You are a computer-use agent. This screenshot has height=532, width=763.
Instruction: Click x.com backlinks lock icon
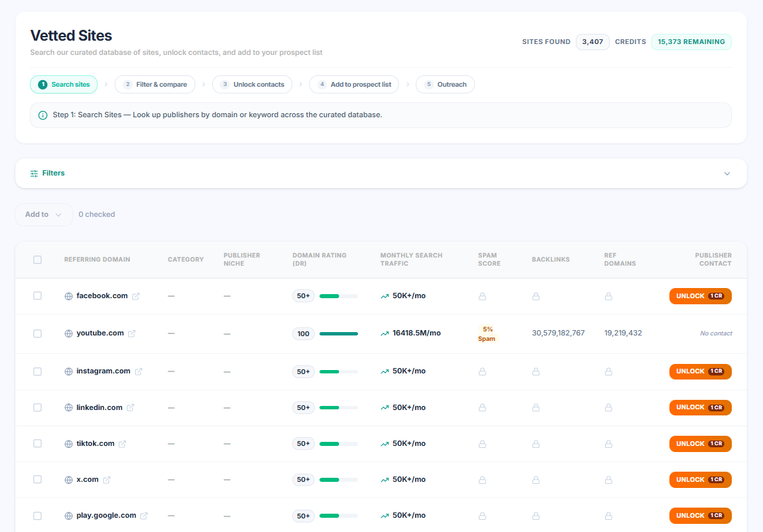[536, 480]
